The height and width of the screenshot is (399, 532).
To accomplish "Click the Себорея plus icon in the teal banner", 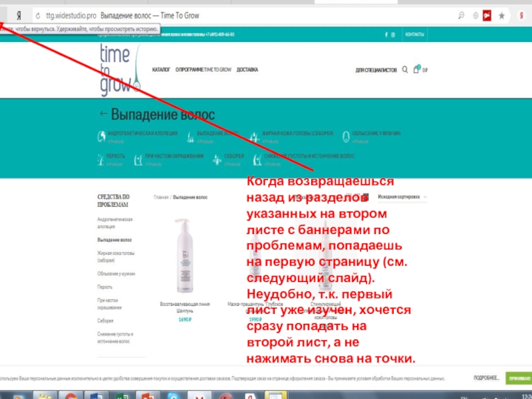I will coord(217,160).
